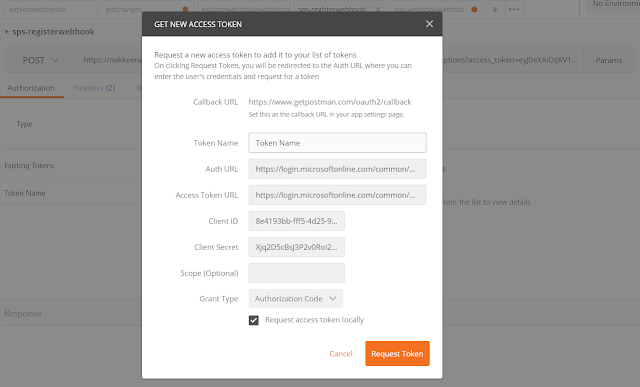Close the Get New Access Token dialog
640x387 pixels.
point(429,24)
